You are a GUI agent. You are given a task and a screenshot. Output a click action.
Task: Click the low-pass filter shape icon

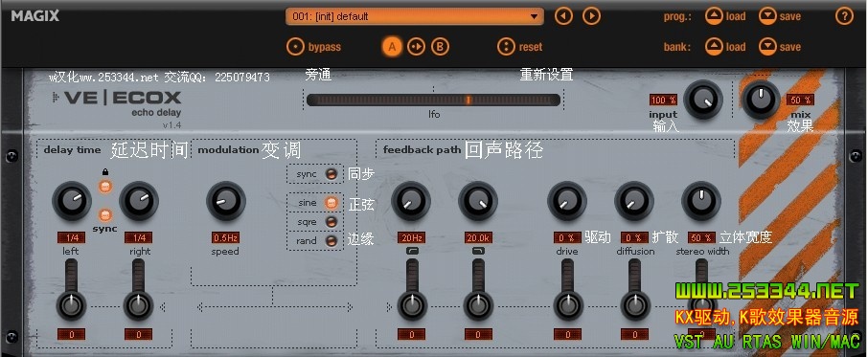click(478, 252)
